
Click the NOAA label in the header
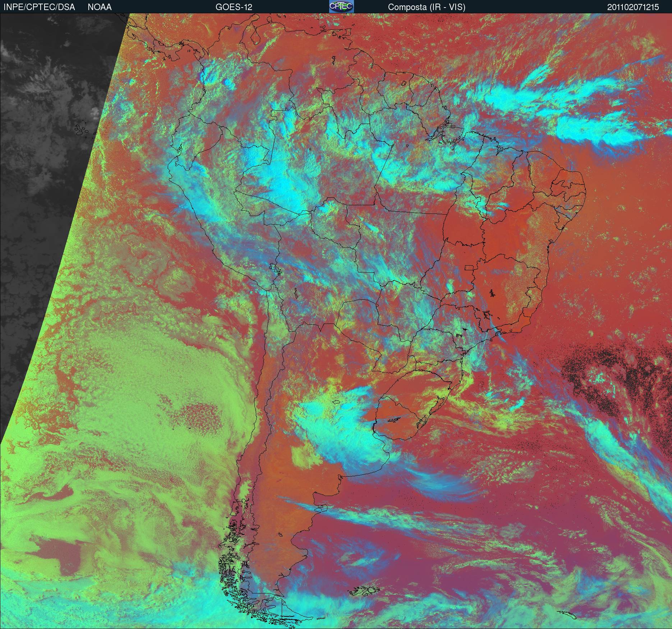pos(100,7)
